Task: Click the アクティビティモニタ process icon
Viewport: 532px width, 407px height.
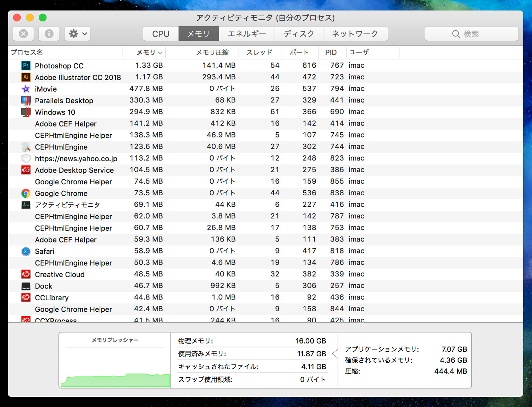Action: click(x=26, y=205)
